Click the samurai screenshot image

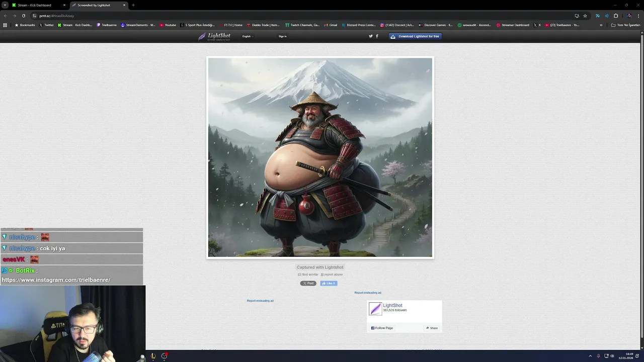tap(320, 157)
